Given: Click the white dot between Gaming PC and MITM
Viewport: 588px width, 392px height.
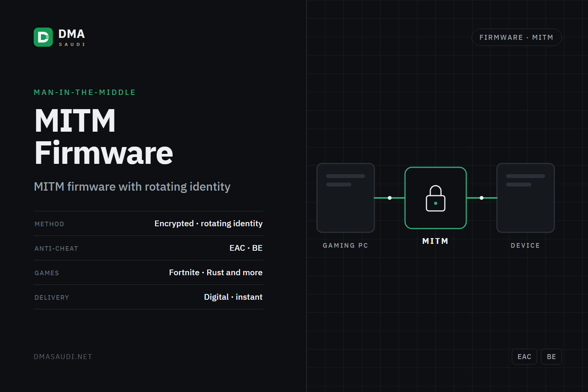Looking at the screenshot, I should [390, 198].
